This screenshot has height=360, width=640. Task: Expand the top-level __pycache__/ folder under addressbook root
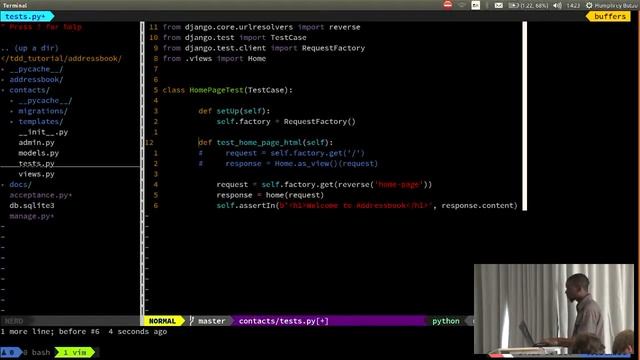point(36,69)
